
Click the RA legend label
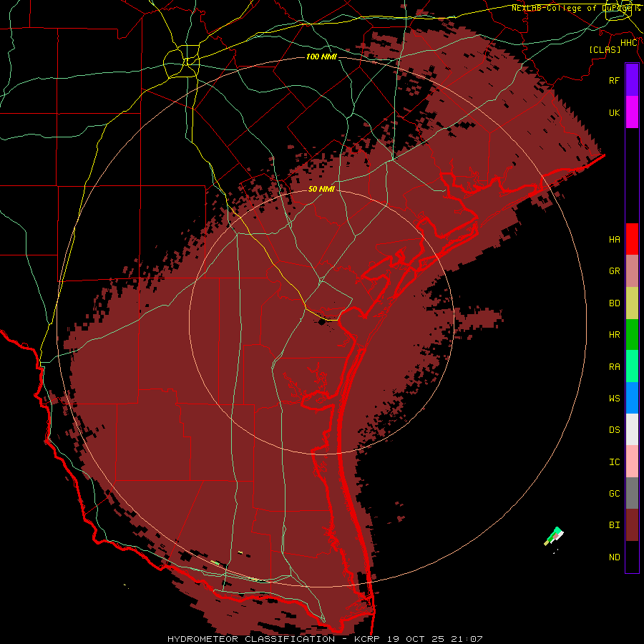pos(615,366)
